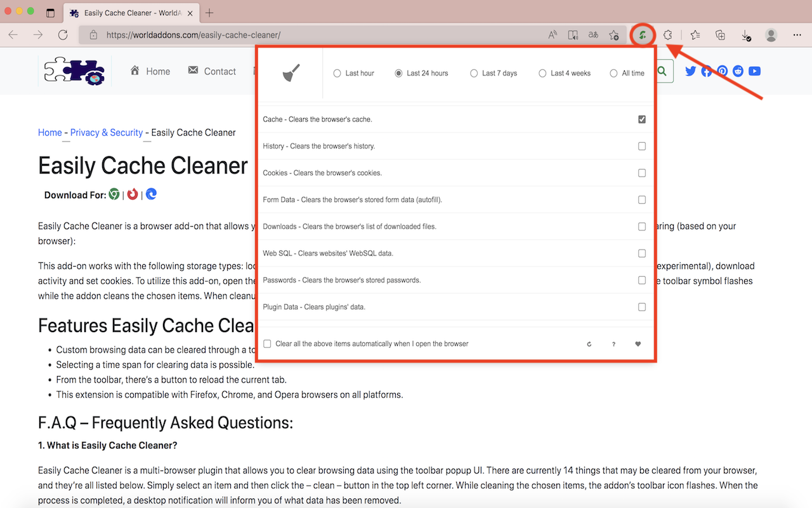View site information lock icon

point(93,35)
